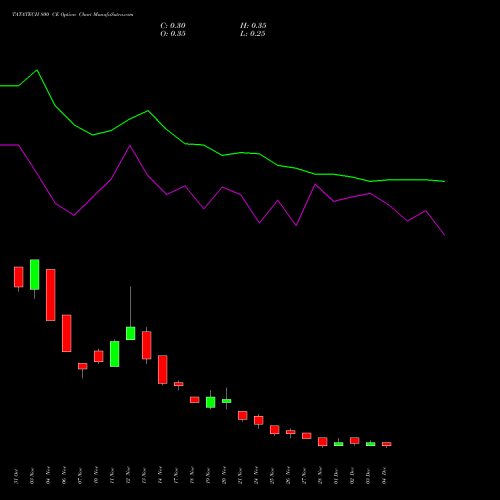
Task: Click the red candlestick for 28 Nov
Action: click(x=323, y=442)
